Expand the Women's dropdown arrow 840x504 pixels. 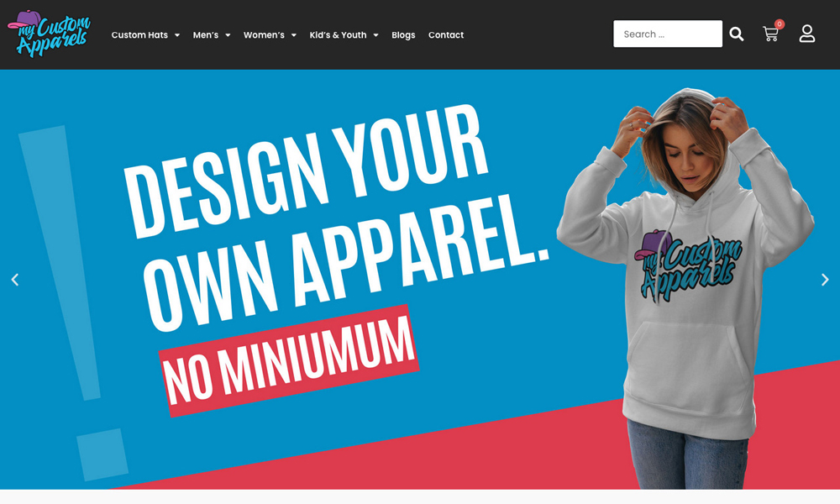(x=293, y=35)
